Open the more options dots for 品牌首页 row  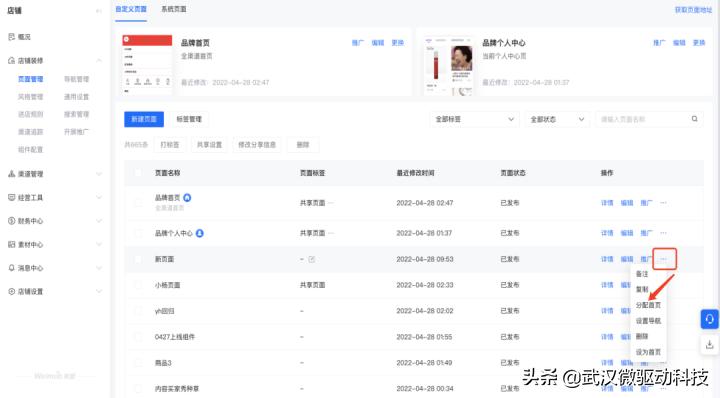click(664, 203)
